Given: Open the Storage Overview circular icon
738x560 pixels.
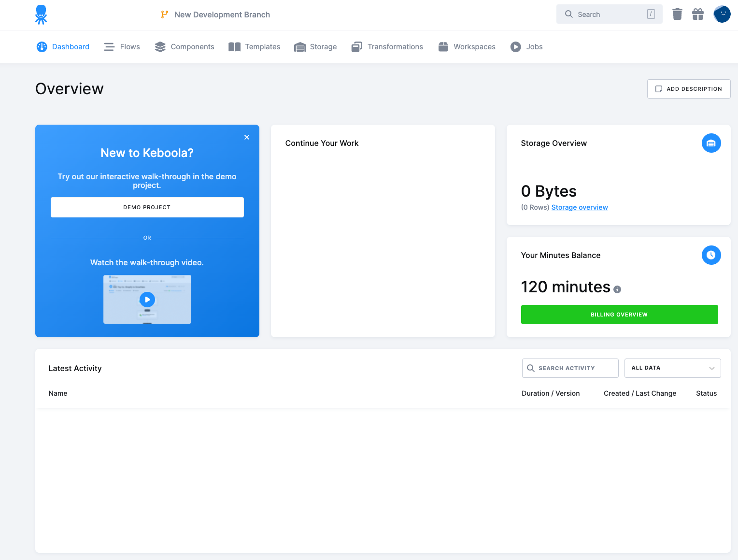Looking at the screenshot, I should 711,143.
